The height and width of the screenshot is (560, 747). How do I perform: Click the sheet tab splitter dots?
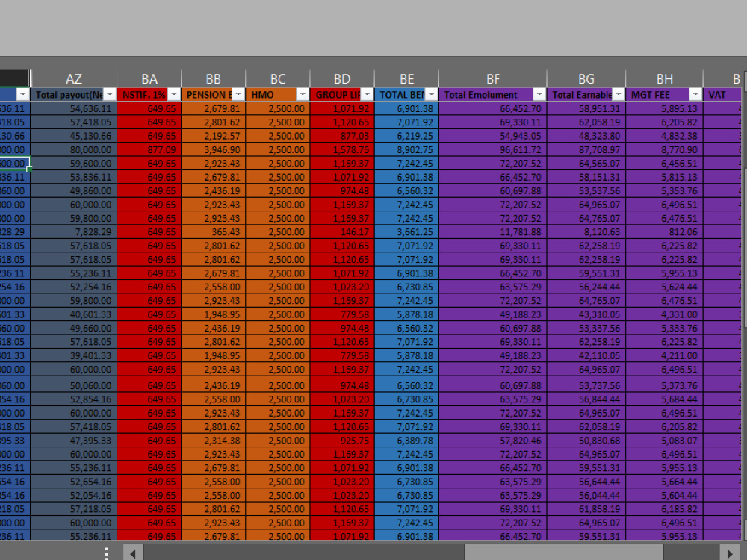coord(106,553)
